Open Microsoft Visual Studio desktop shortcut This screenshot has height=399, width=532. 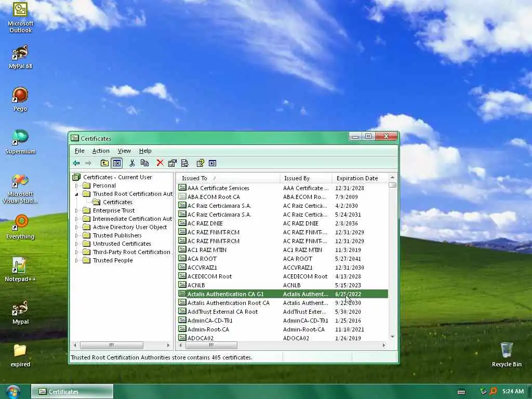click(x=20, y=189)
